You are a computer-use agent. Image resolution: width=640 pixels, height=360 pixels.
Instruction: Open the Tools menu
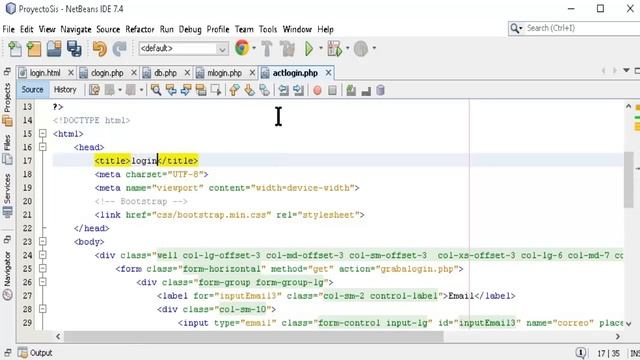pyautogui.click(x=268, y=29)
